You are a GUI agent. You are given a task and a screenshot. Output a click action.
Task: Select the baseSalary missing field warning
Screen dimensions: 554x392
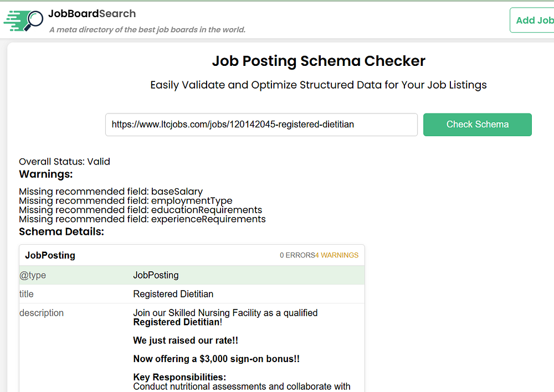click(x=111, y=192)
